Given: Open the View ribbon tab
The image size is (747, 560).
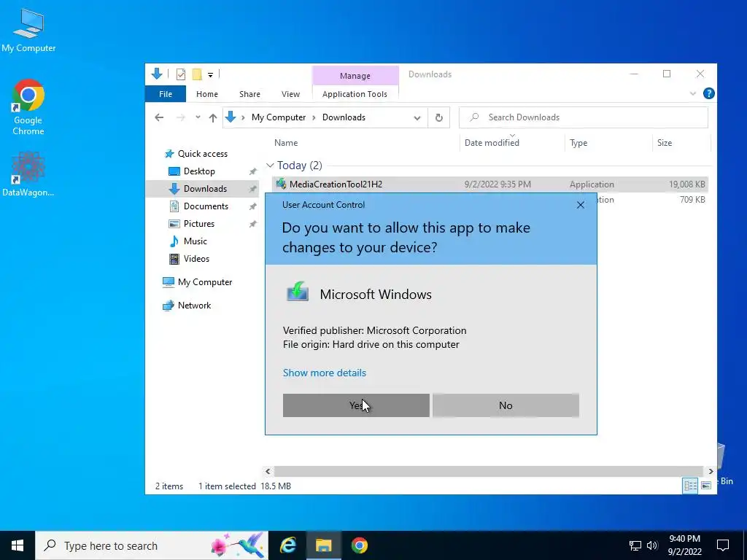Looking at the screenshot, I should [x=290, y=94].
